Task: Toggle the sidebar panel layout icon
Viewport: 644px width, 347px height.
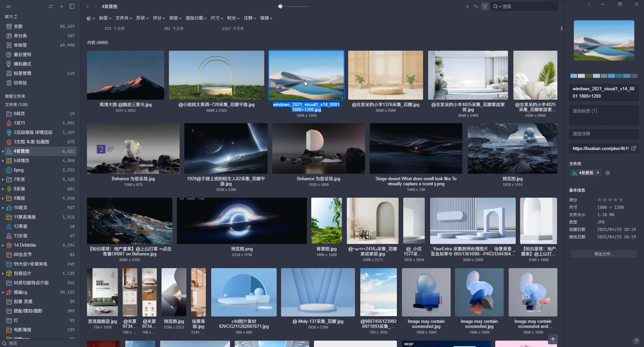Action: coord(72,6)
